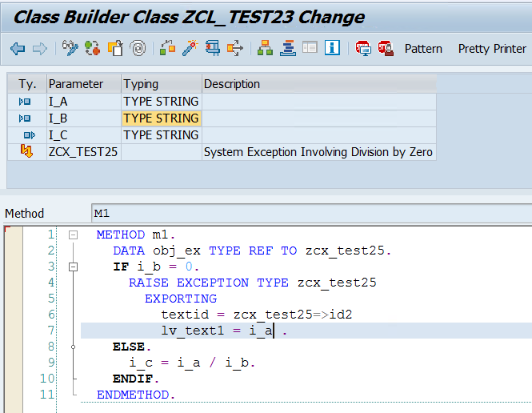Collapse the METHOD m1 block on line 1
Image resolution: width=532 pixels, height=413 pixels.
point(73,235)
